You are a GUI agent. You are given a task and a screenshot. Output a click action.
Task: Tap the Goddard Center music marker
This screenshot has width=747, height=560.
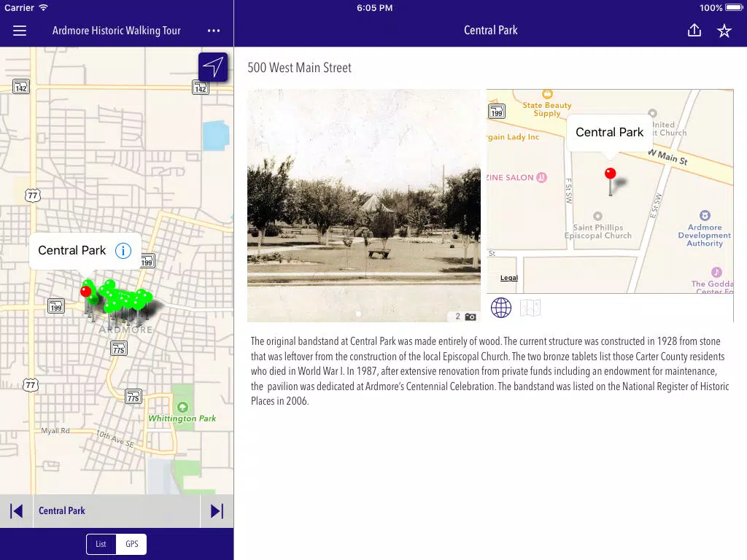pyautogui.click(x=716, y=273)
